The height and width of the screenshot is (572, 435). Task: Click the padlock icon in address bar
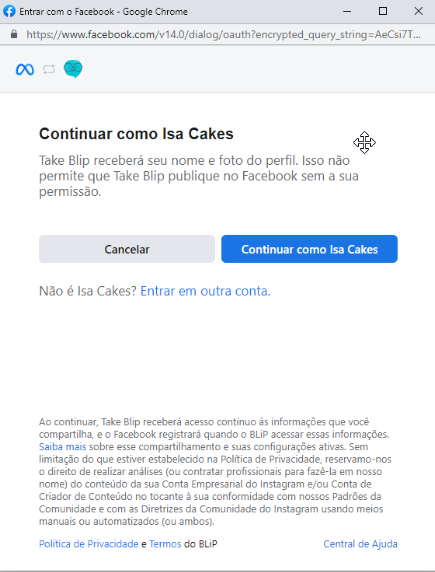pos(14,34)
